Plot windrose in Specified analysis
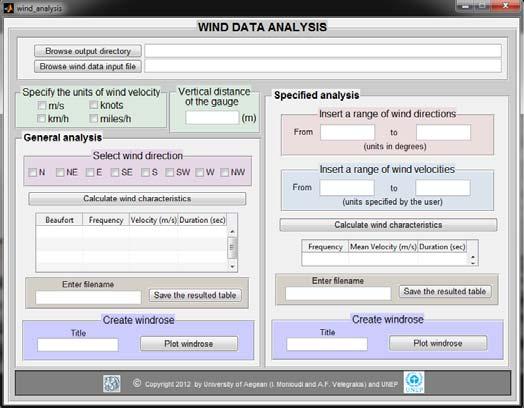Screen dimensions: 524x408 pyautogui.click(x=438, y=343)
